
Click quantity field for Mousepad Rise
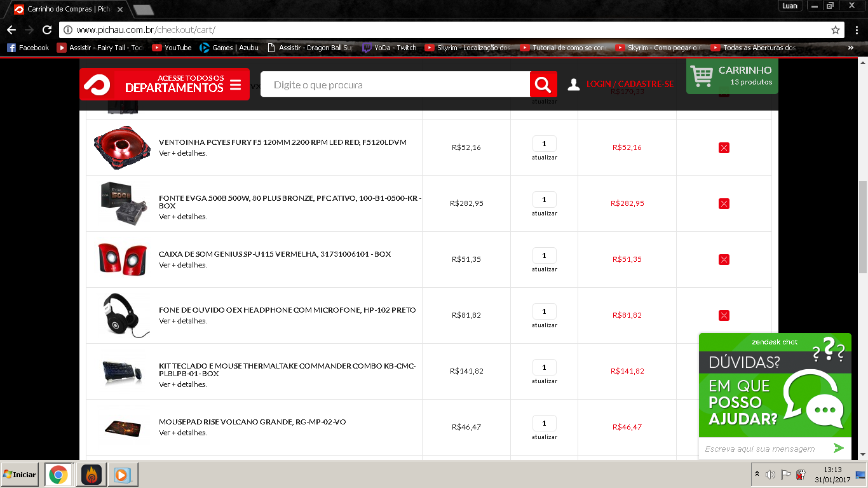click(x=545, y=423)
